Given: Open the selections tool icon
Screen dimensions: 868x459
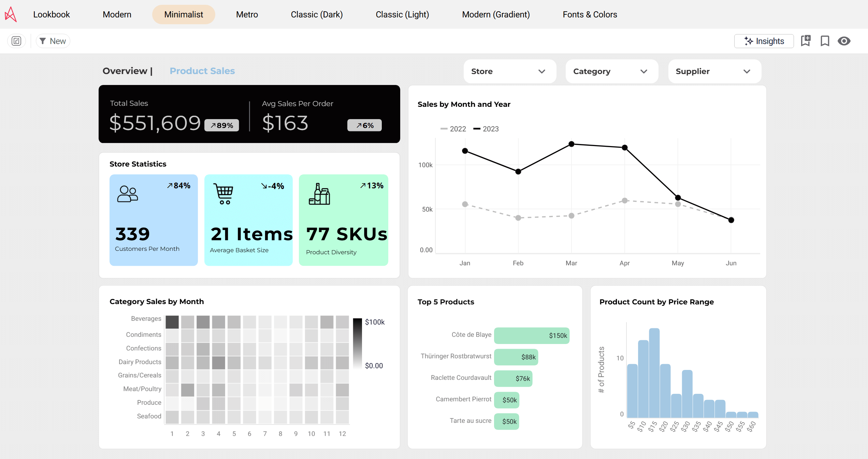Looking at the screenshot, I should pyautogui.click(x=16, y=41).
